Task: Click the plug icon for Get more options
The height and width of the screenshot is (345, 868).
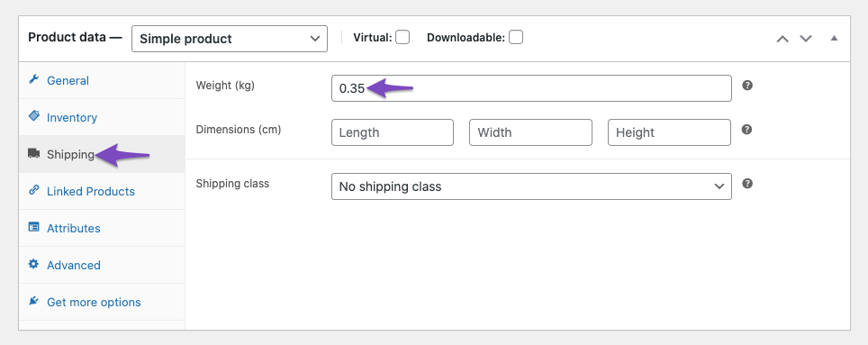Action: click(34, 301)
